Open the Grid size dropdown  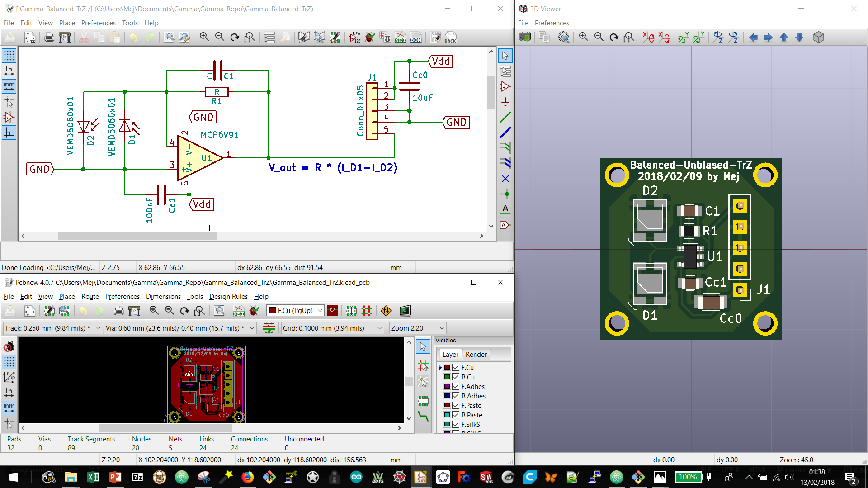332,328
